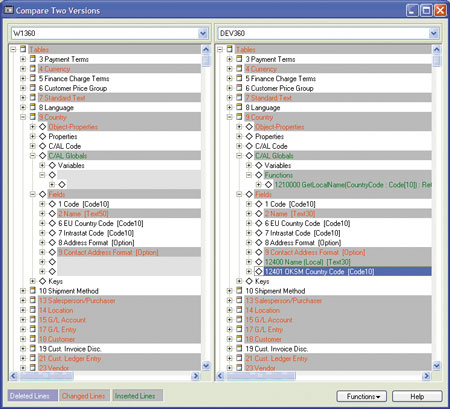
Task: Open the W1360 version dropdown
Action: pos(202,33)
